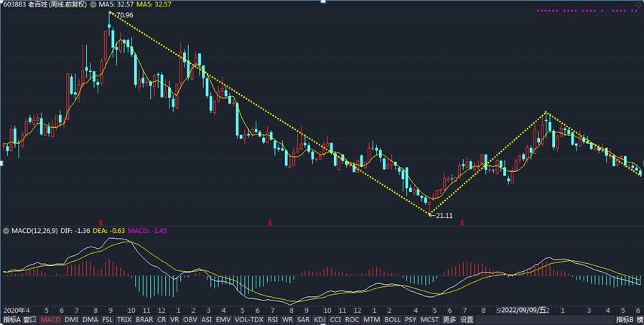
Task: Select the KDJ indicator tab
Action: 319,320
